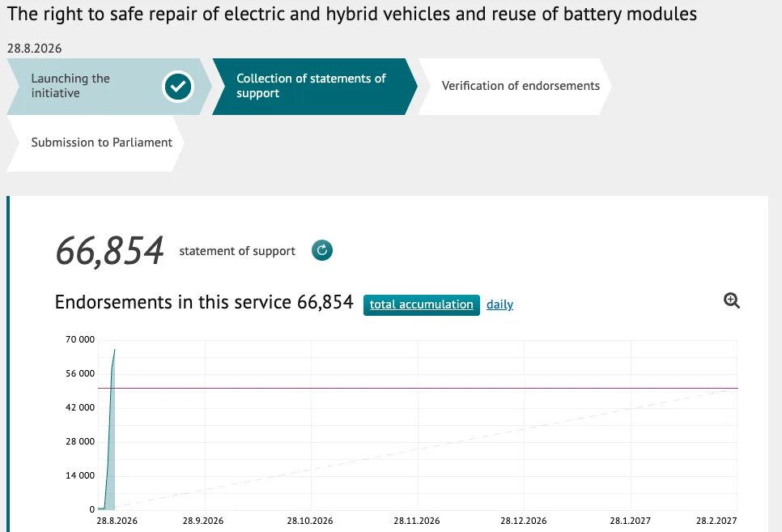The height and width of the screenshot is (532, 782).
Task: Click the initiative date 28.8.2026 text
Action: (x=35, y=49)
